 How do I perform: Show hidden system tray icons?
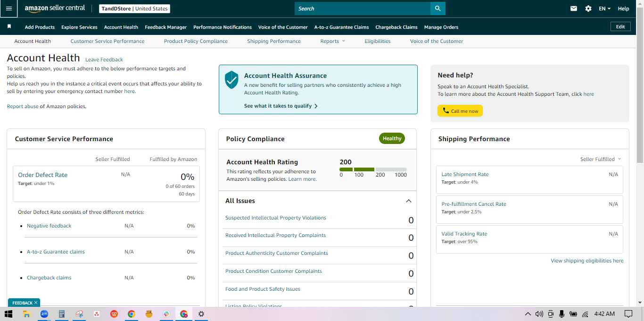[x=528, y=314]
